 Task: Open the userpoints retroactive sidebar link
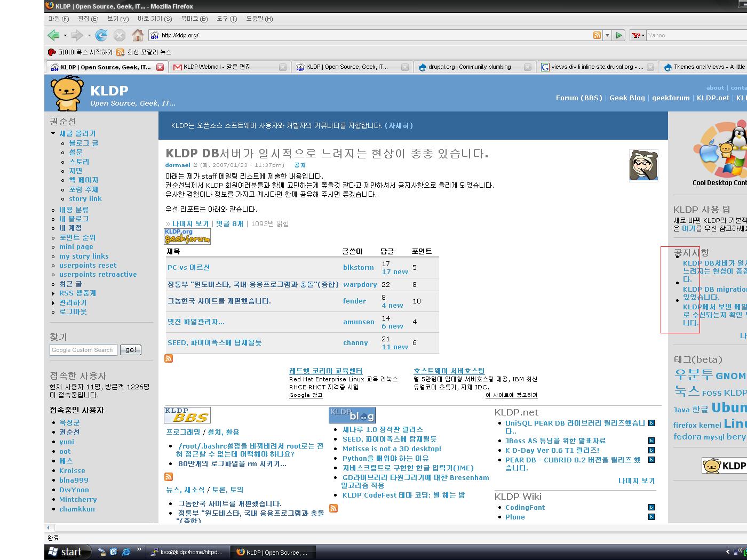point(98,275)
